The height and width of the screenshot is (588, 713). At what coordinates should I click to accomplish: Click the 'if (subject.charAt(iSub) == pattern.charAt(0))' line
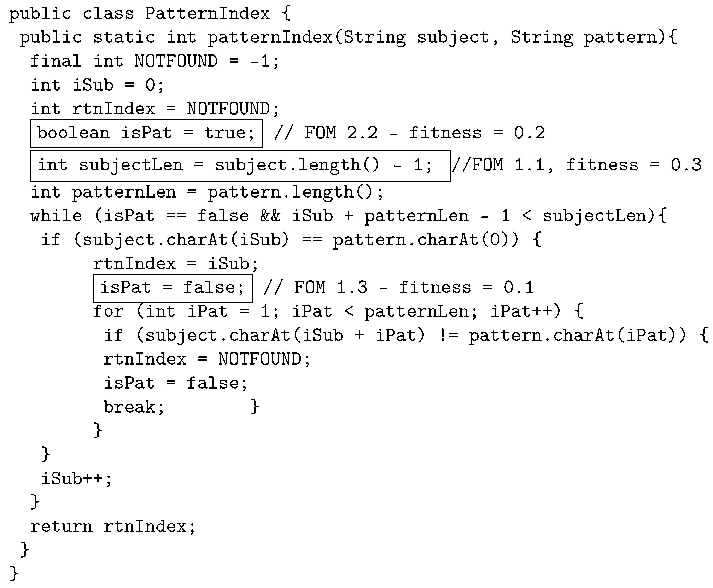click(x=291, y=240)
